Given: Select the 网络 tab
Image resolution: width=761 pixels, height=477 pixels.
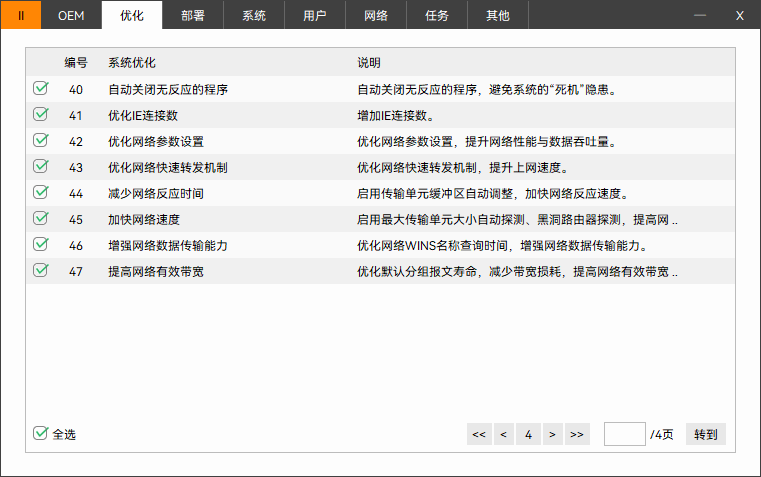Looking at the screenshot, I should (376, 15).
